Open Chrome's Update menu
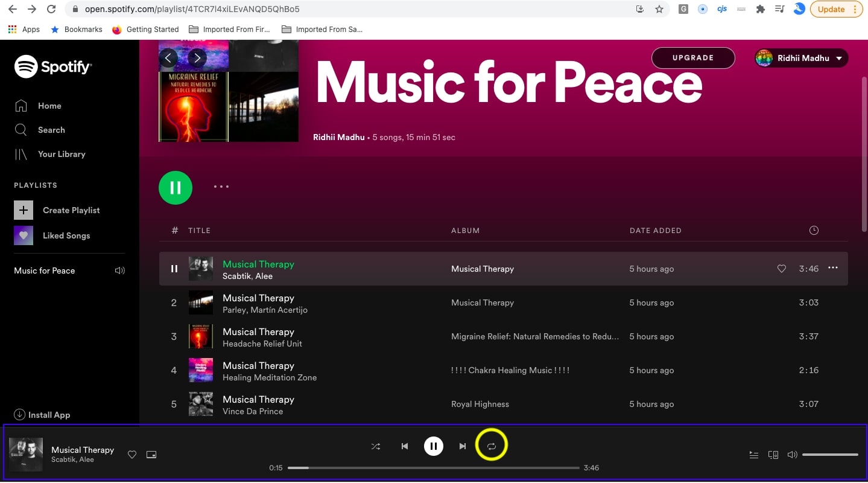Image resolution: width=868 pixels, height=483 pixels. [x=837, y=9]
